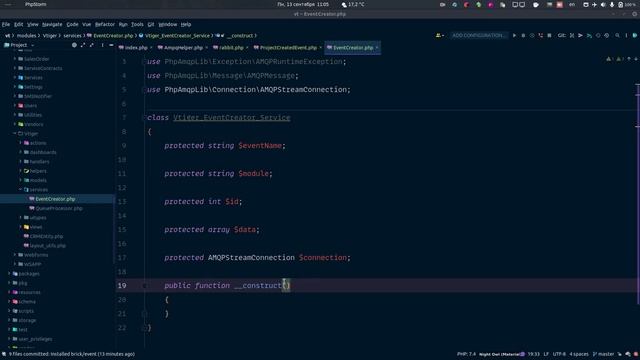Click the Night Owl theme status item
Viewport: 640px width, 360px height.
pyautogui.click(x=501, y=354)
